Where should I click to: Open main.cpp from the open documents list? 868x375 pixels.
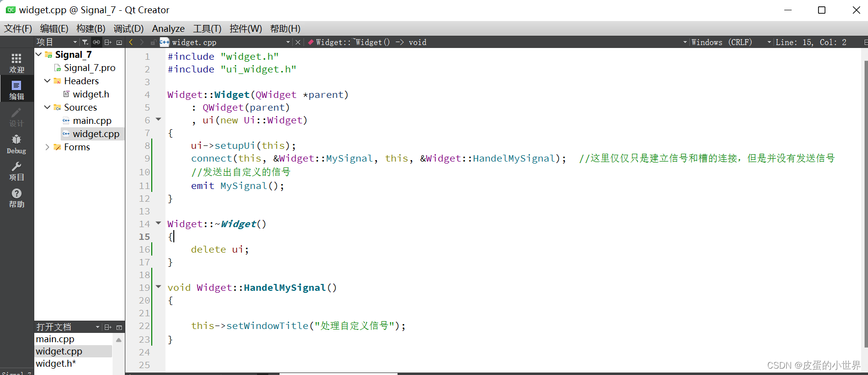pyautogui.click(x=55, y=339)
